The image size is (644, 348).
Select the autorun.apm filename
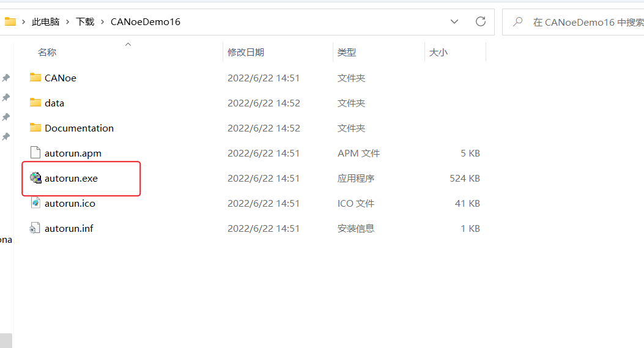73,154
